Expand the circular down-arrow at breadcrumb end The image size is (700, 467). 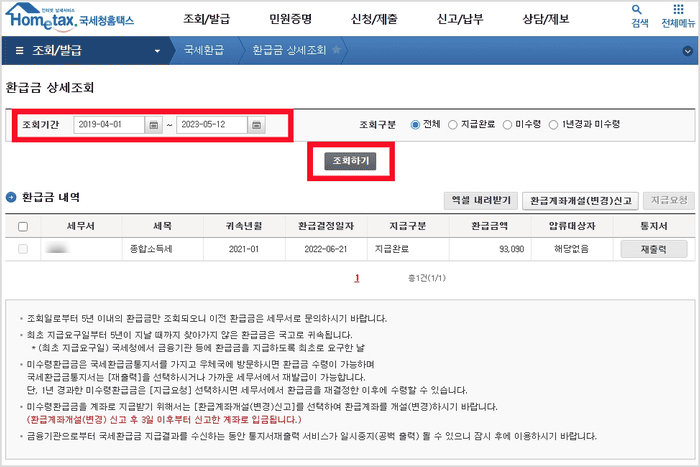point(688,51)
